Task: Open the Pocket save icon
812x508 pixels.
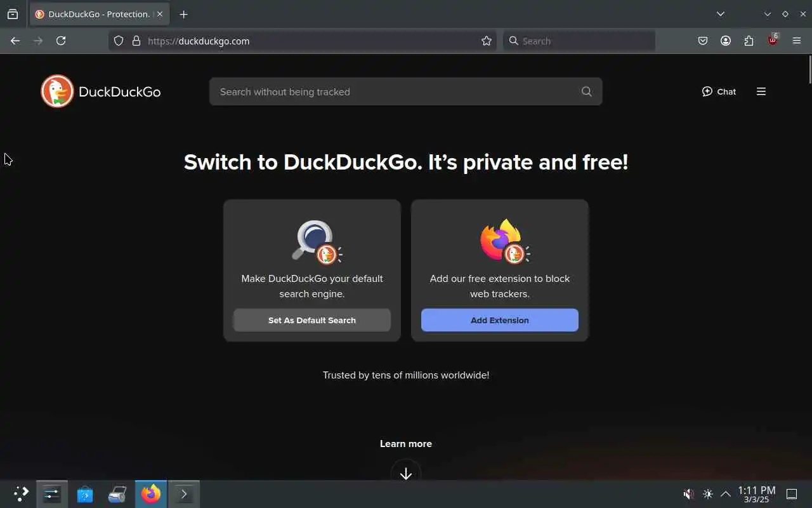Action: coord(703,41)
